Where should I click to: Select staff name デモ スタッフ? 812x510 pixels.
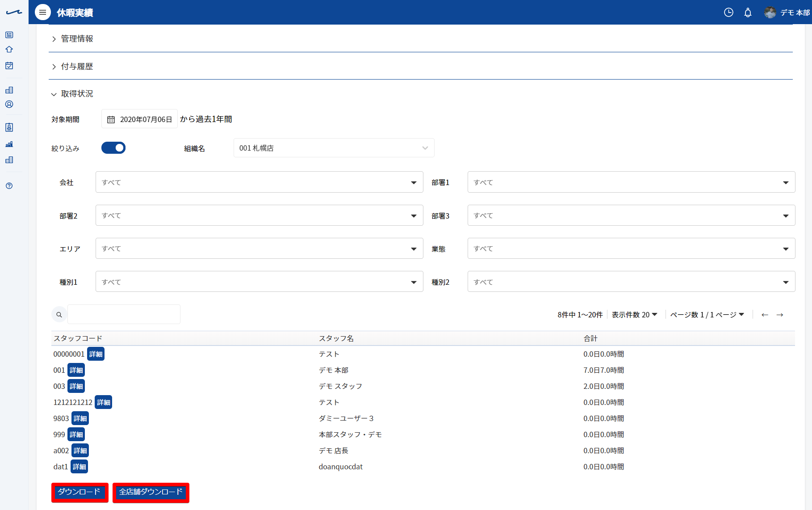[340, 386]
